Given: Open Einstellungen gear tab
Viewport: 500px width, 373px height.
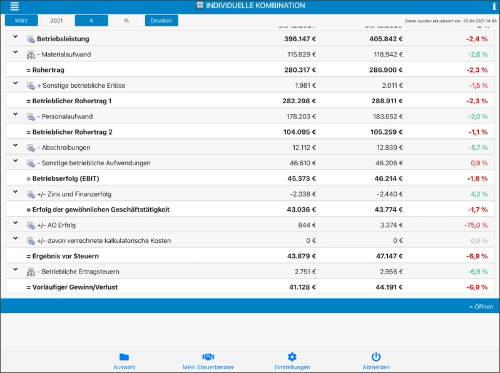Looking at the screenshot, I should [x=292, y=361].
